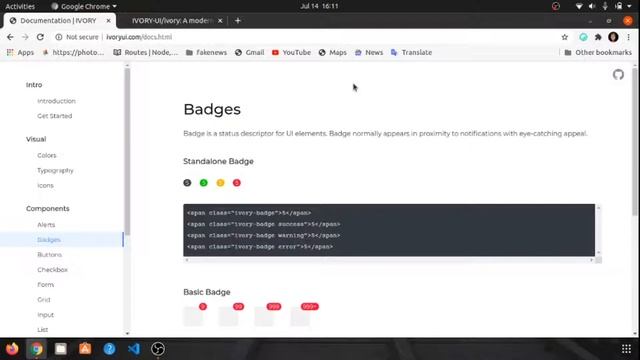Open Help from the dock

coord(109,349)
